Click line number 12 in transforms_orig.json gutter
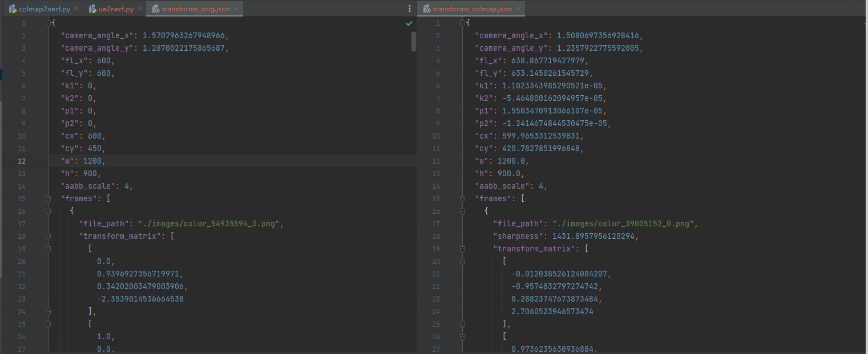Image resolution: width=868 pixels, height=354 pixels. pos(22,161)
